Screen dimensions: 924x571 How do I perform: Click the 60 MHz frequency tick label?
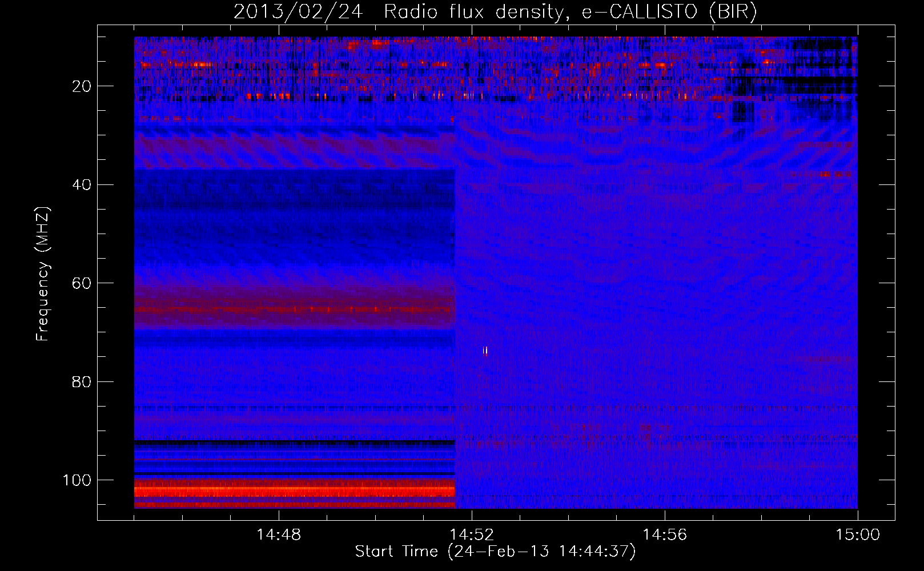coord(82,283)
